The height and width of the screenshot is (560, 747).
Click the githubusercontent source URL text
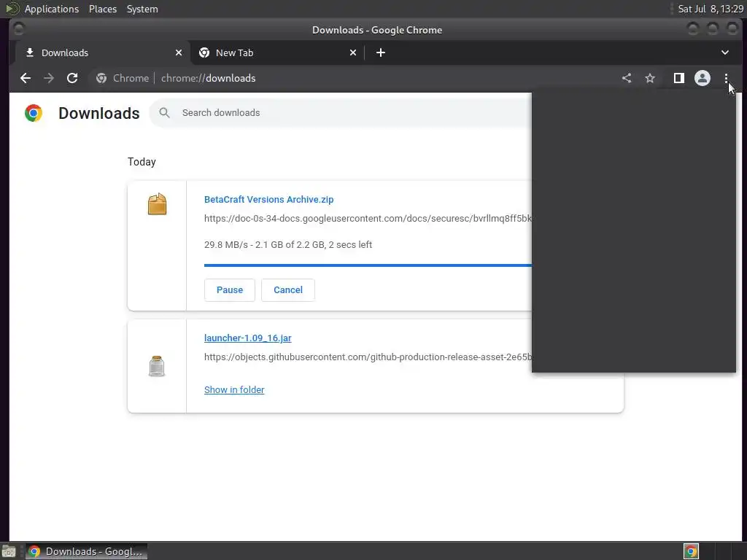(x=368, y=357)
